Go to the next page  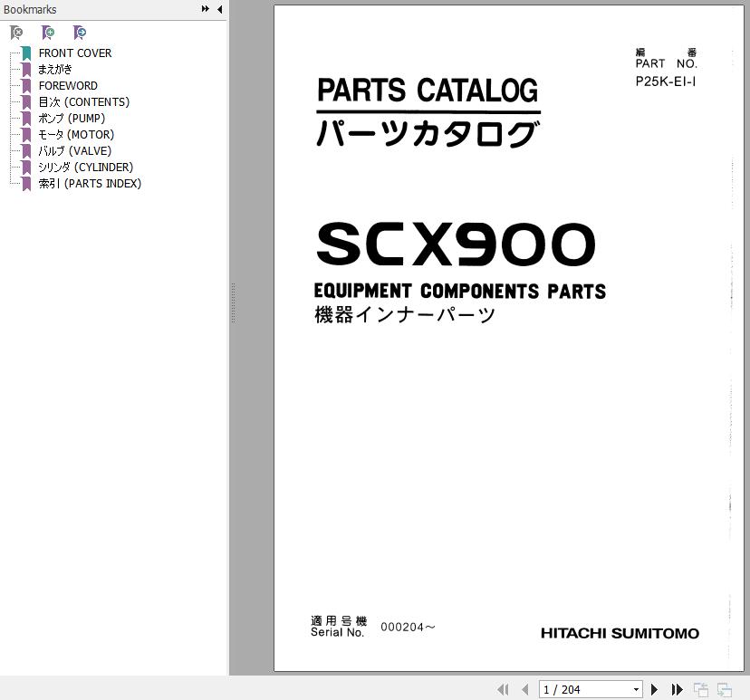(654, 689)
